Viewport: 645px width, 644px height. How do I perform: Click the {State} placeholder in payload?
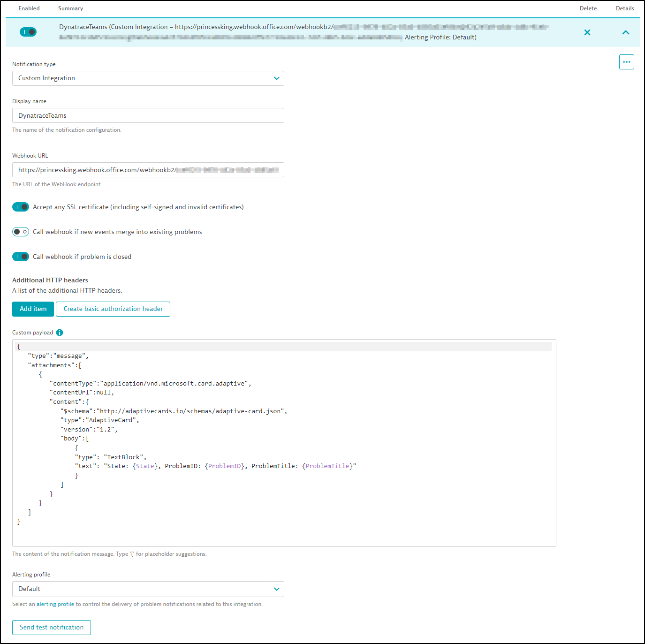(145, 466)
